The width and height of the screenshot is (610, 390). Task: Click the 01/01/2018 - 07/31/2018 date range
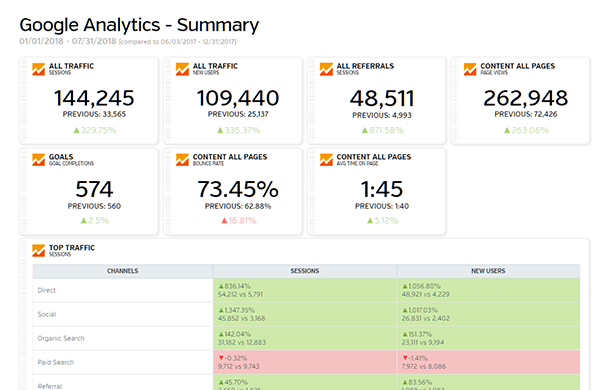pyautogui.click(x=68, y=41)
